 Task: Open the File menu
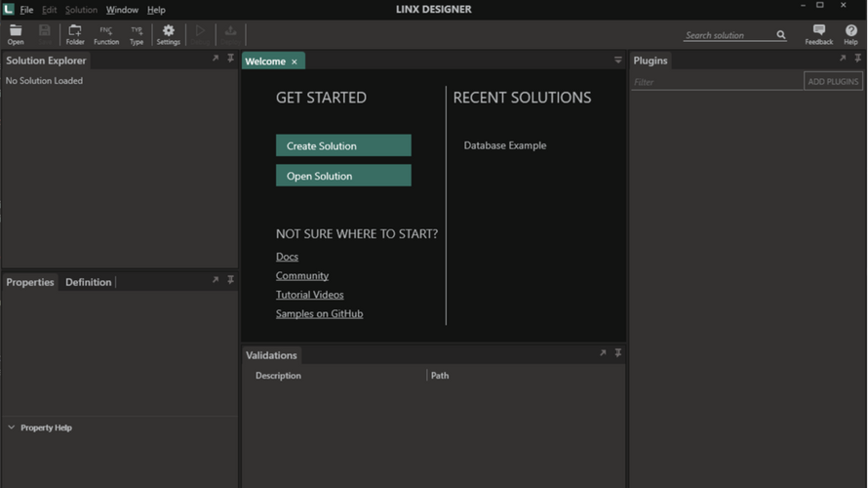pos(26,10)
